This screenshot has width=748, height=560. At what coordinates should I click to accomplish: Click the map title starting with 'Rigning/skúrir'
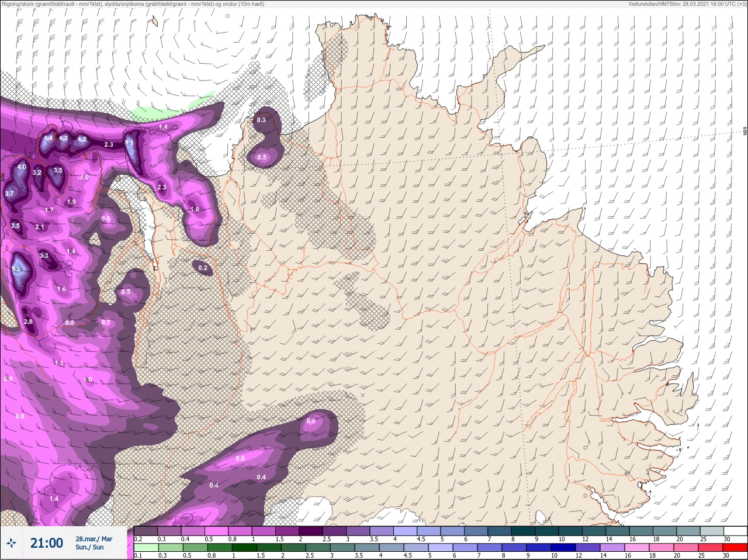pos(133,4)
